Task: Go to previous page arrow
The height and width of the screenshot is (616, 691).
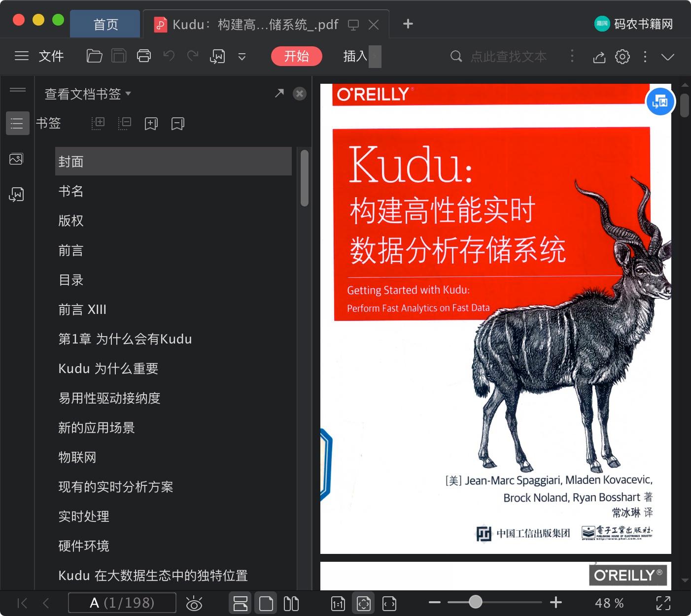Action: point(46,603)
